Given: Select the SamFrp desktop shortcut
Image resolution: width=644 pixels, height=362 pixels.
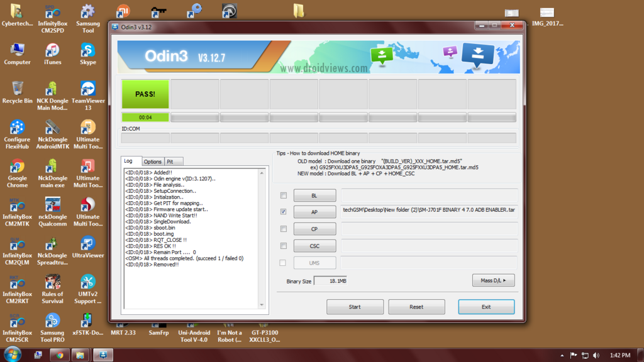Looking at the screenshot, I should [x=158, y=329].
